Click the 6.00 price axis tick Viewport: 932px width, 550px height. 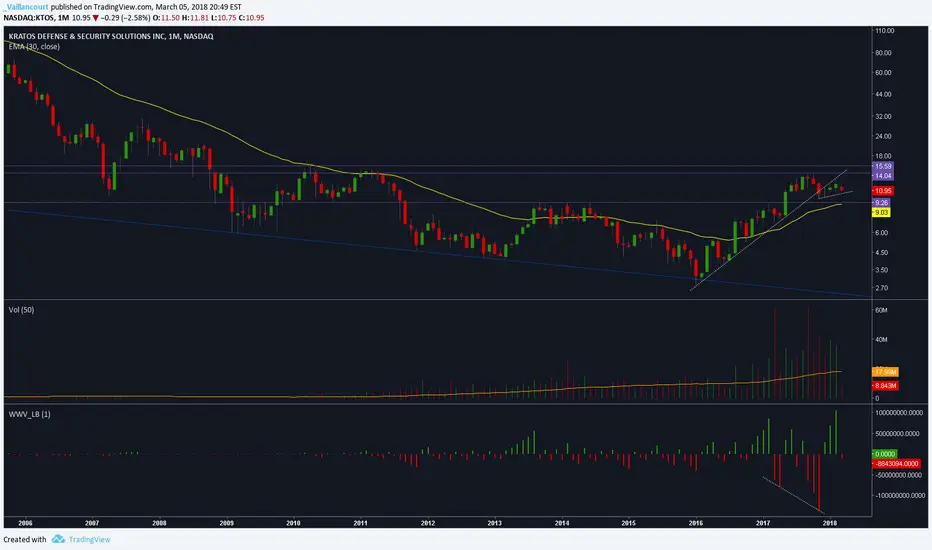(x=881, y=232)
